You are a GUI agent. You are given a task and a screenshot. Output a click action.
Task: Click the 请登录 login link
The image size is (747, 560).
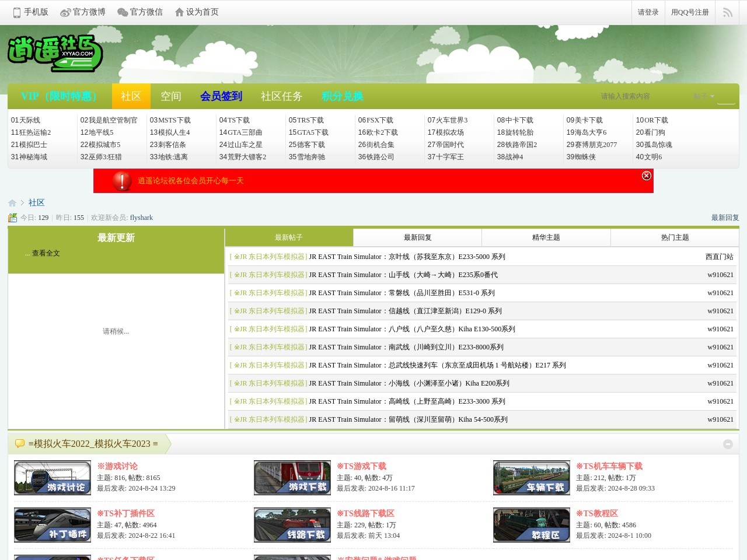point(648,12)
